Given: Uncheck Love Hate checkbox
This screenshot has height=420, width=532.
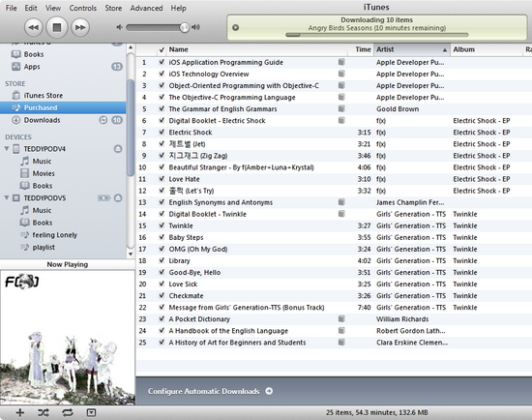Looking at the screenshot, I should (x=162, y=179).
